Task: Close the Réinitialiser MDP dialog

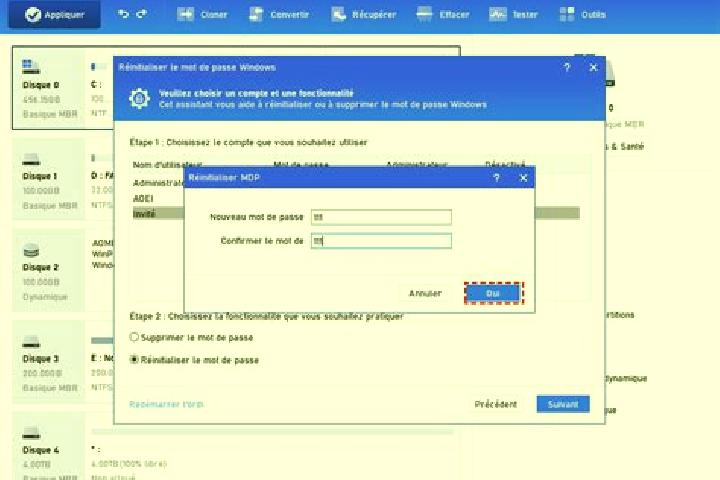Action: tap(523, 178)
